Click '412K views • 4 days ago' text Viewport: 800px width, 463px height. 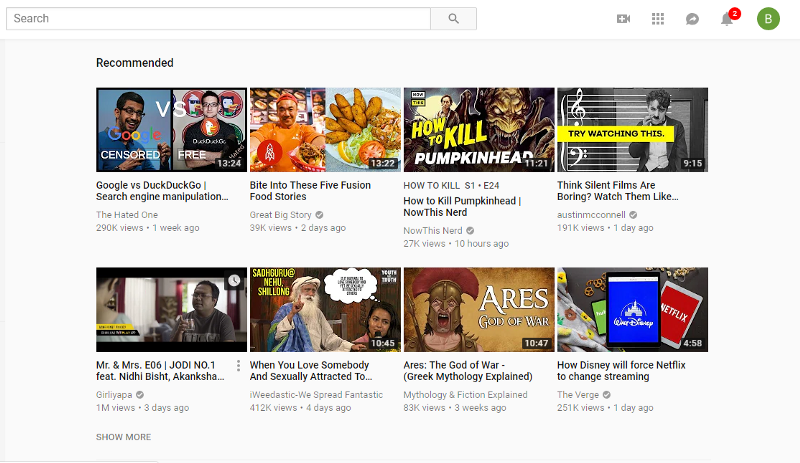[x=300, y=408]
